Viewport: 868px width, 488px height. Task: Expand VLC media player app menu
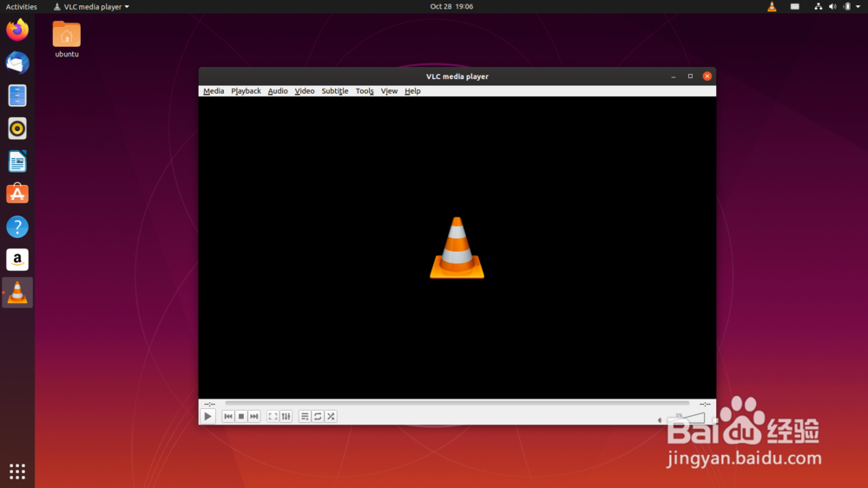[91, 7]
